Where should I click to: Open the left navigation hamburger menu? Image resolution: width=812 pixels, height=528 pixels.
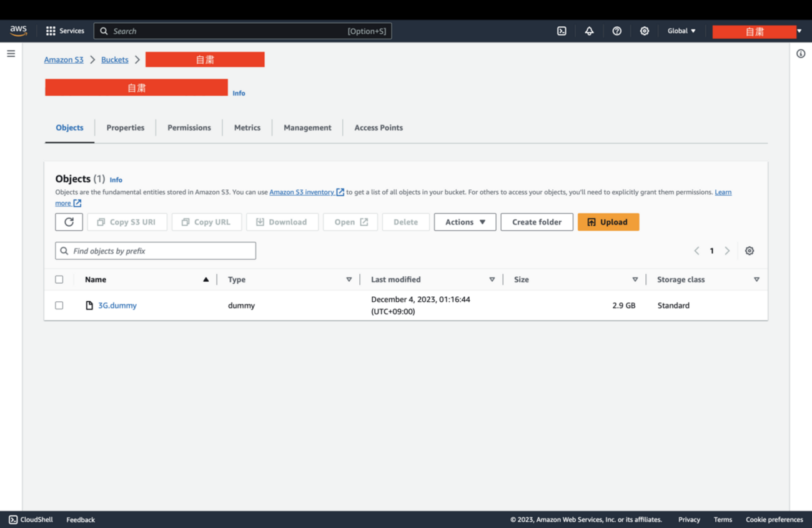[11, 54]
